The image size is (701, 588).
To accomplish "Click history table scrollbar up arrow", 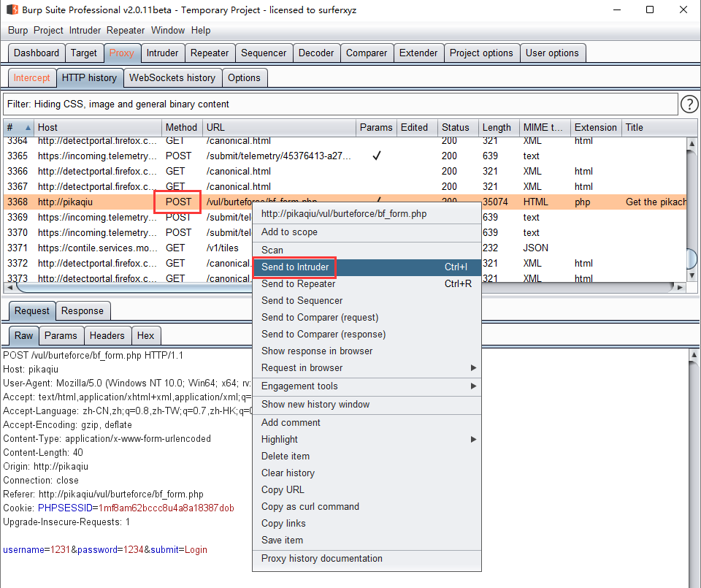I will (x=692, y=144).
